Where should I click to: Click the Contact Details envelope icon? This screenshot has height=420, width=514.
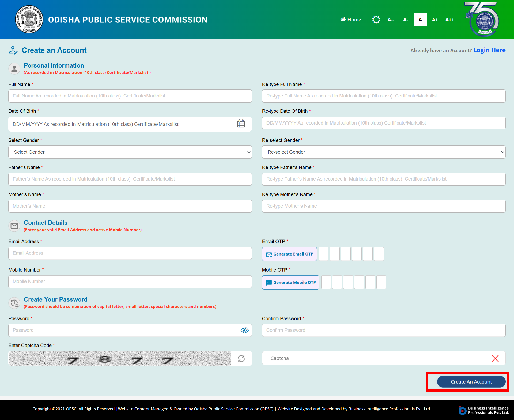(14, 226)
